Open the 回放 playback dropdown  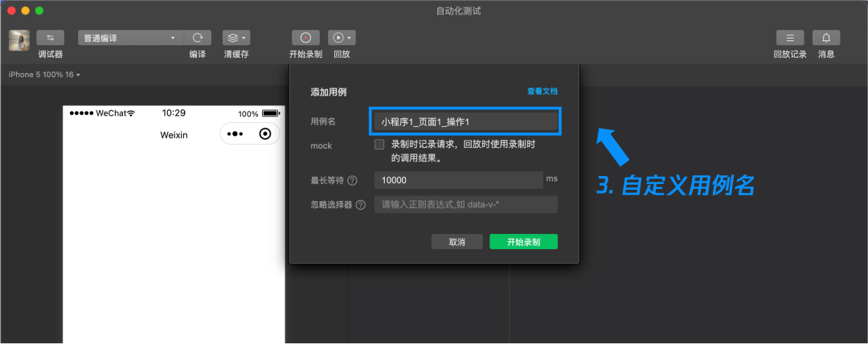tap(342, 38)
